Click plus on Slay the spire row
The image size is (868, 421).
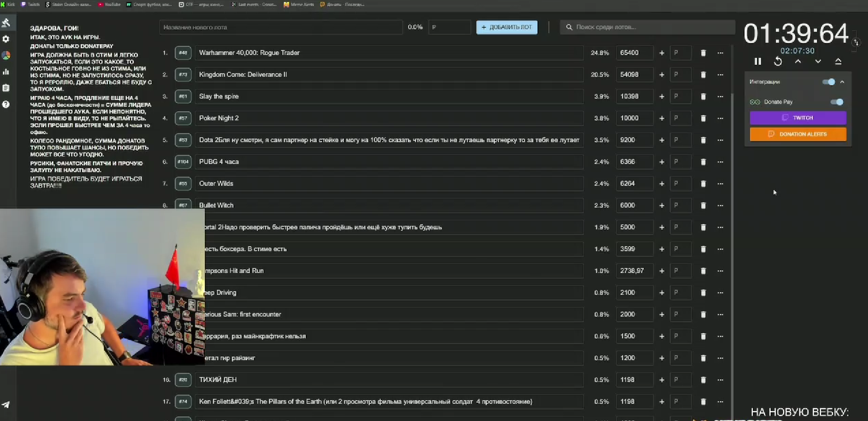pos(662,96)
